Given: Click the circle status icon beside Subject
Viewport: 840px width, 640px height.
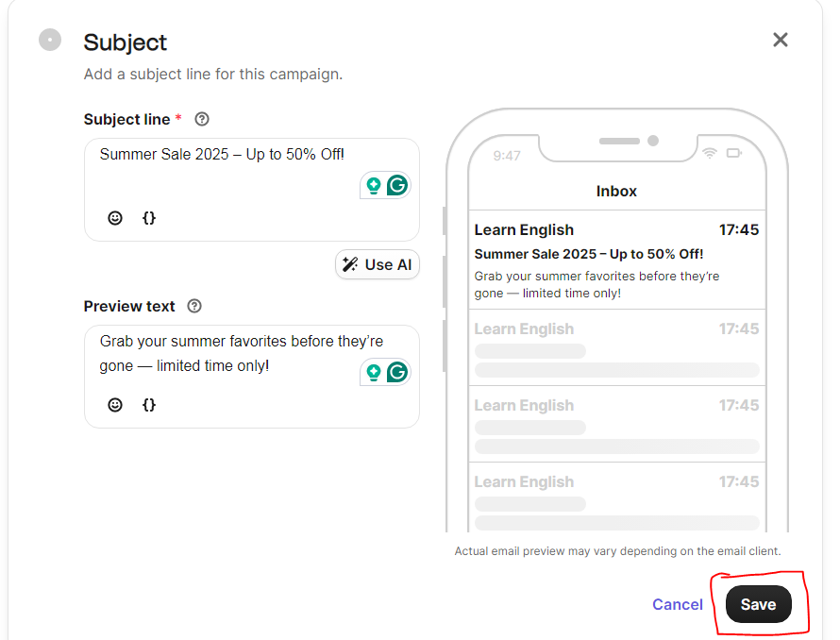Looking at the screenshot, I should pyautogui.click(x=50, y=41).
